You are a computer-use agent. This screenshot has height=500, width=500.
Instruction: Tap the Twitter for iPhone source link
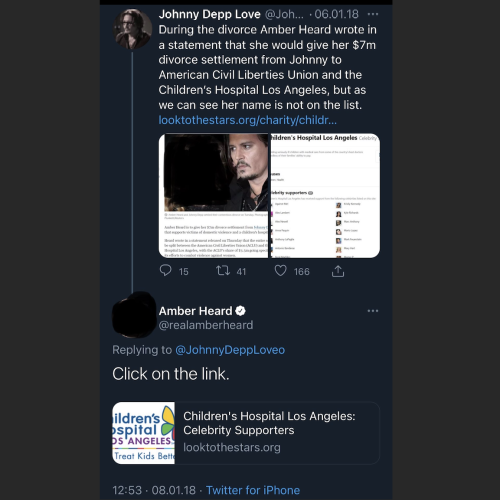(253, 490)
